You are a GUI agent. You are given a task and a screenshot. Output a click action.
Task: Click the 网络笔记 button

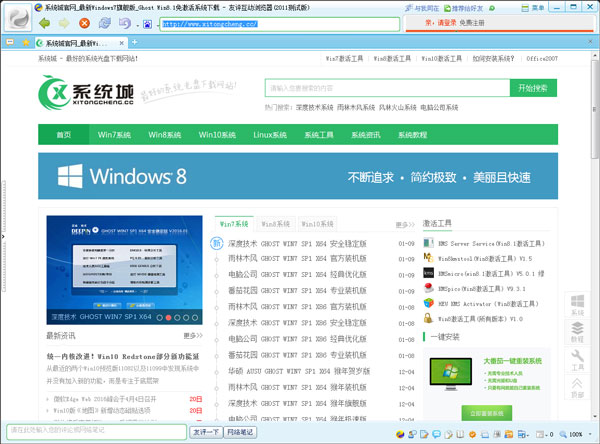click(x=240, y=432)
